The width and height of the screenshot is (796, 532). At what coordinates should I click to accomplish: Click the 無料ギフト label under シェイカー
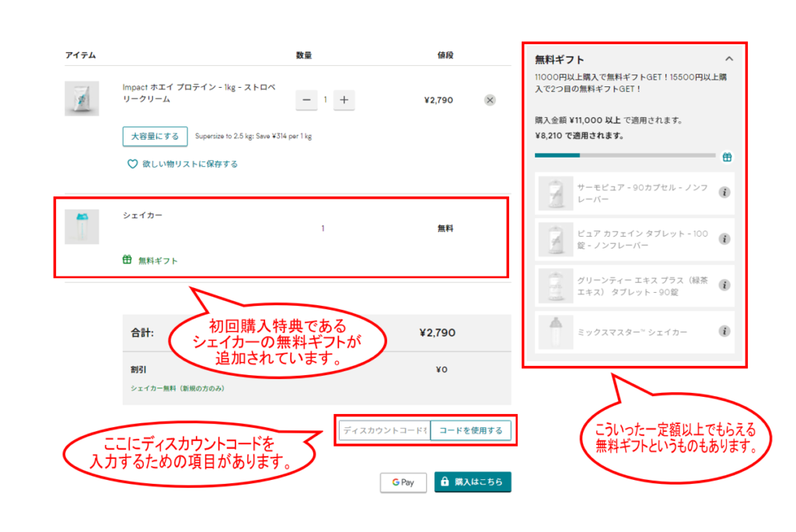(158, 261)
